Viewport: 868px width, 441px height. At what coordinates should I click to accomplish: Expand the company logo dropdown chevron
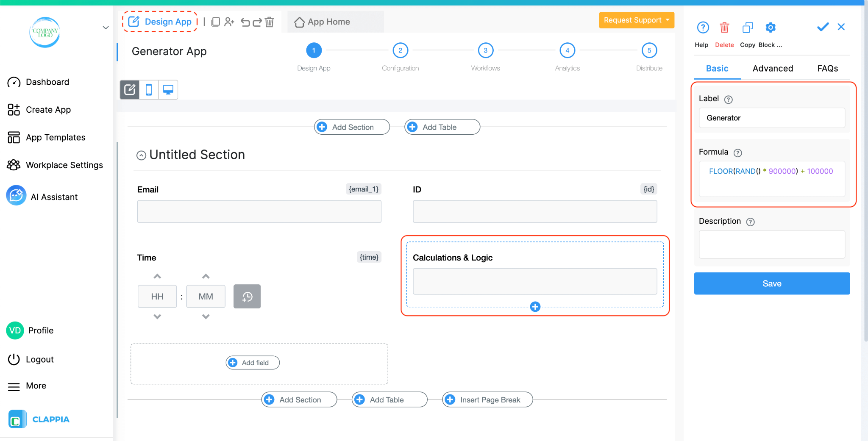coord(106,28)
